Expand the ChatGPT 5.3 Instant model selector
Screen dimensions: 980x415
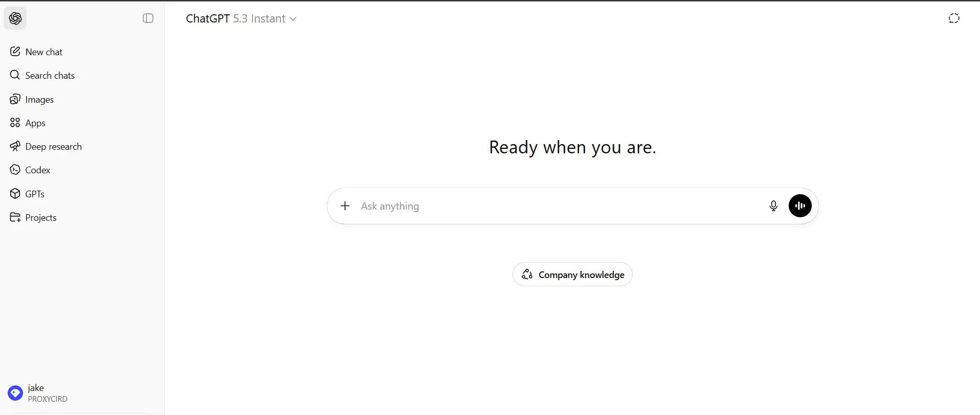[x=241, y=18]
